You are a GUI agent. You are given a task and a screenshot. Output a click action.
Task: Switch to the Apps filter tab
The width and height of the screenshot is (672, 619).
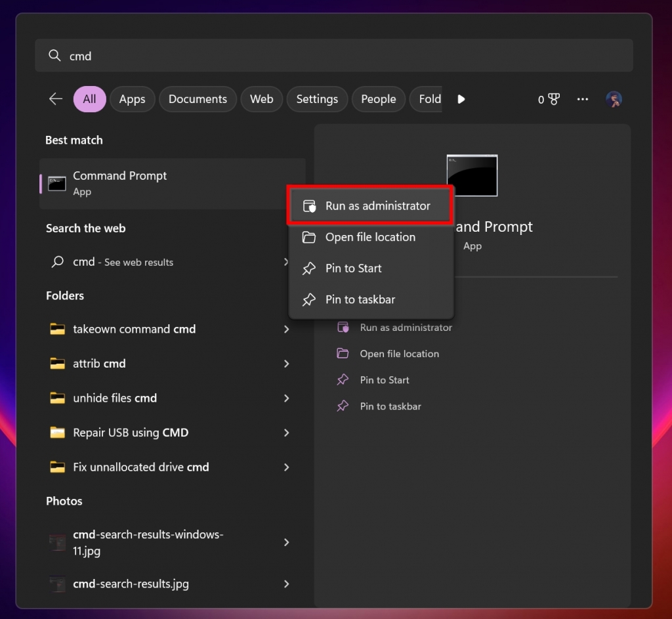pos(132,99)
